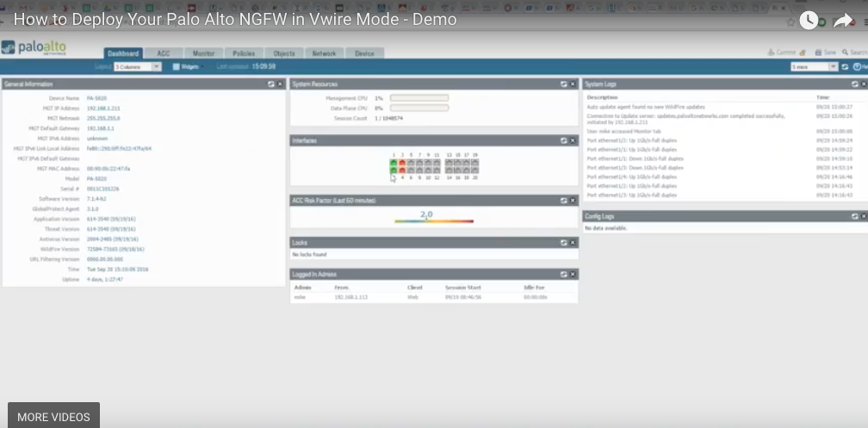Click the Data Plane CPU usage bar
The image size is (868, 428).
pyautogui.click(x=419, y=108)
